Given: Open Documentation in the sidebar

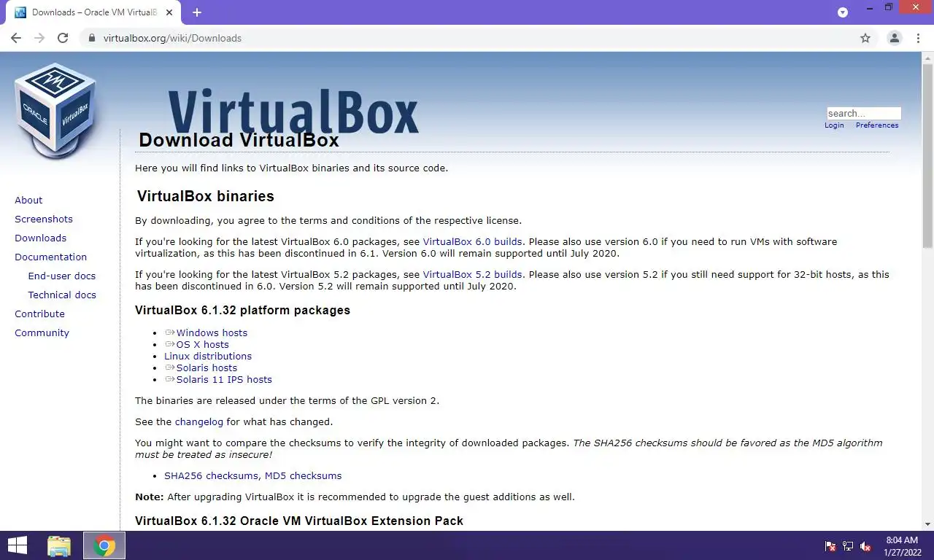Looking at the screenshot, I should pyautogui.click(x=50, y=257).
